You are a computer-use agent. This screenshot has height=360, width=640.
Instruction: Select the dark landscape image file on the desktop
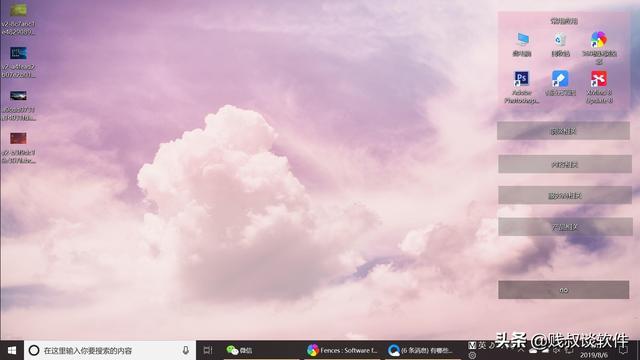tap(18, 105)
